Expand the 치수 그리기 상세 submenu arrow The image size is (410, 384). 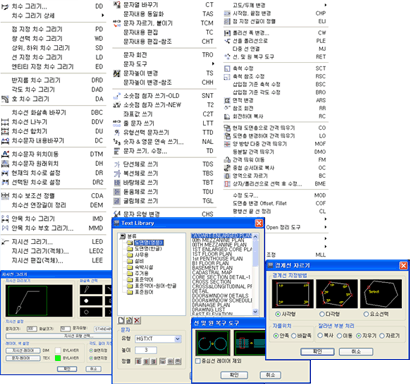(x=102, y=15)
